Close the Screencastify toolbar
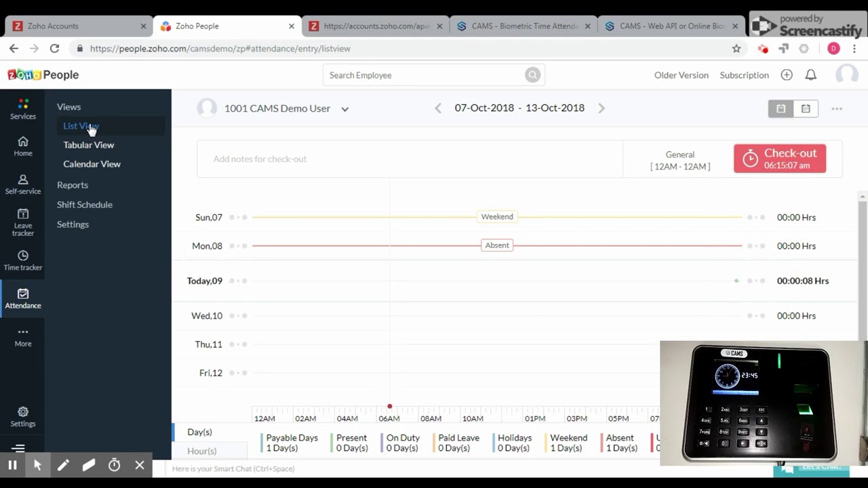Viewport: 868px width, 488px height. pos(140,465)
